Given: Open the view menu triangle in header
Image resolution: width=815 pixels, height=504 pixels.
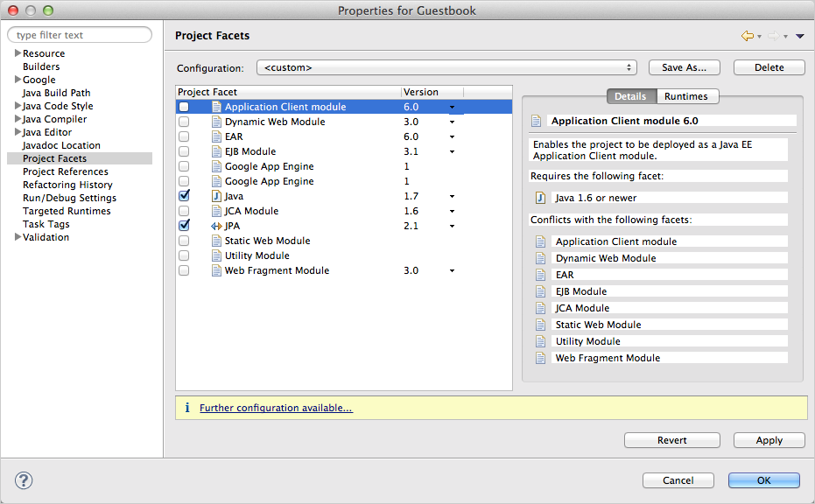Looking at the screenshot, I should click(x=799, y=36).
